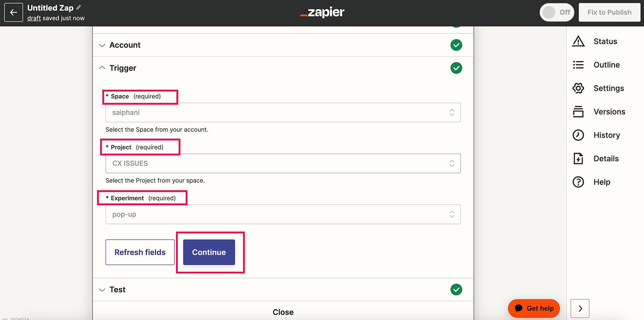Expand the Account section
644x320 pixels.
pyautogui.click(x=125, y=45)
